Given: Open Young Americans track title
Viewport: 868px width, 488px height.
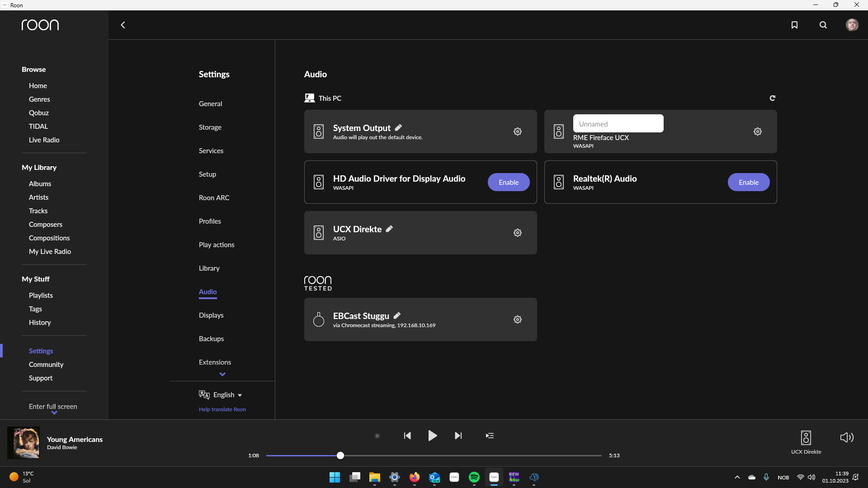Looking at the screenshot, I should tap(75, 439).
